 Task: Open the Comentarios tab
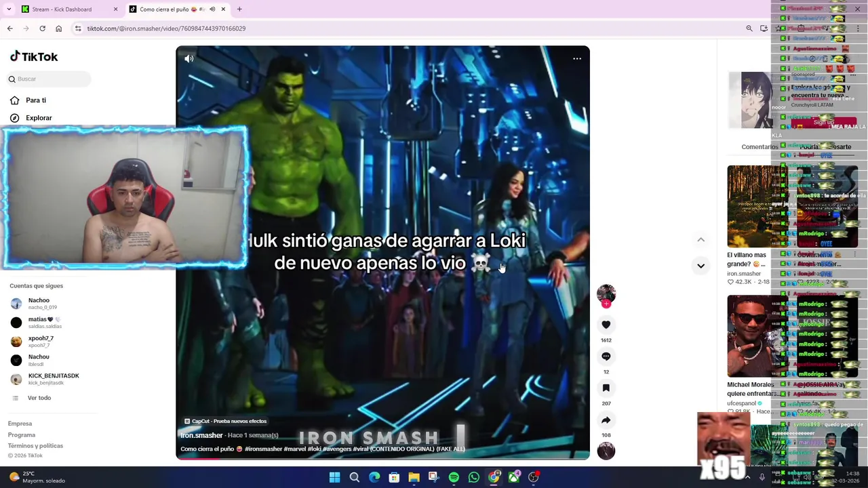pyautogui.click(x=759, y=147)
